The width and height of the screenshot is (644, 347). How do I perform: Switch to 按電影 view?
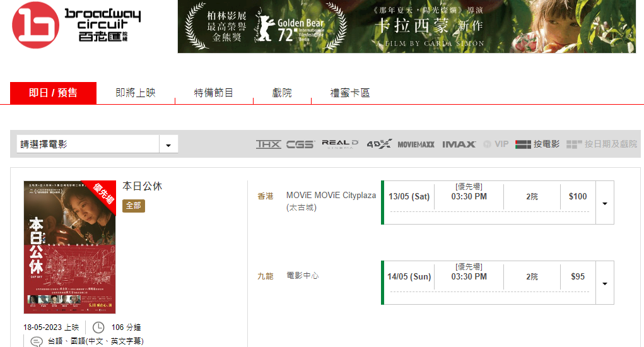click(537, 144)
